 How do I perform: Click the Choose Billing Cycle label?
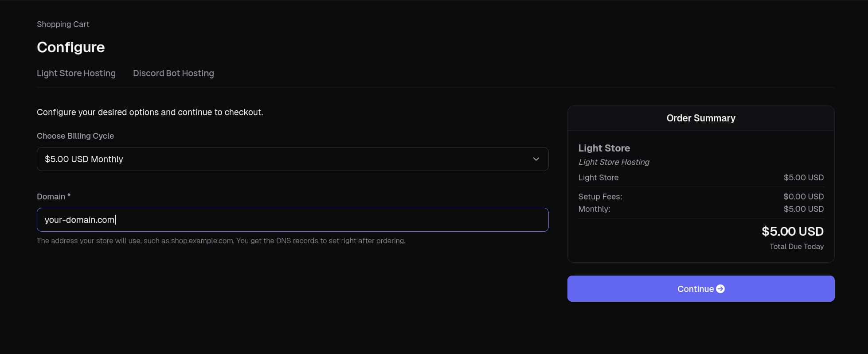(x=75, y=136)
